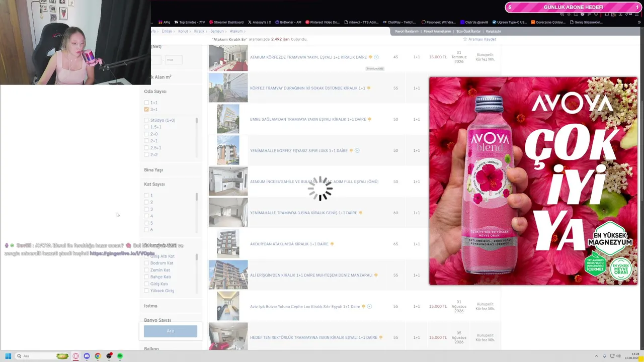
Task: Go to Emlak in the breadcrumb
Action: pyautogui.click(x=167, y=31)
